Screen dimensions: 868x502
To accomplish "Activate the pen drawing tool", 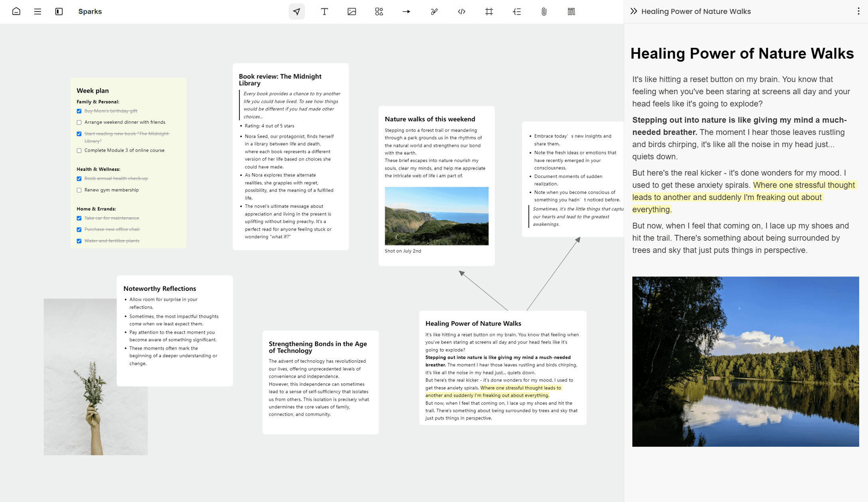I will click(434, 12).
